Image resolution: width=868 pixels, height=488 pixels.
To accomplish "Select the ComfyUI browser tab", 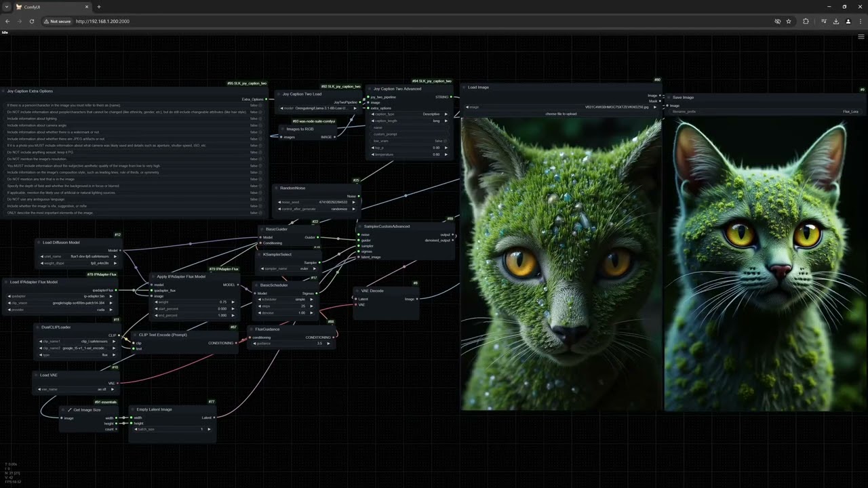I will (x=52, y=7).
